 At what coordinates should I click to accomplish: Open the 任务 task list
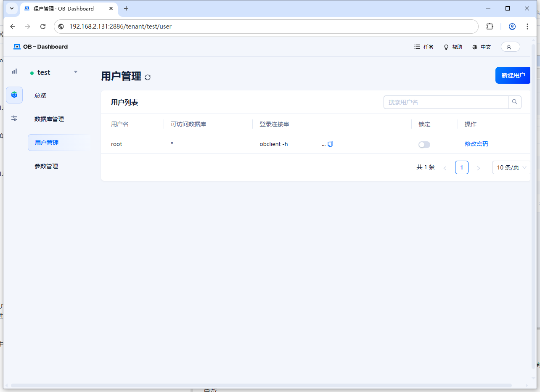point(424,47)
